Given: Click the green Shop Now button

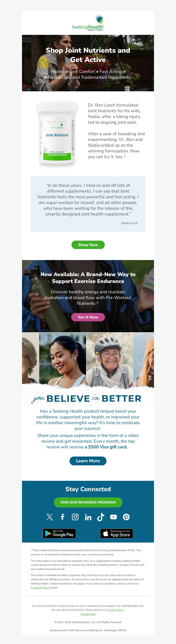Looking at the screenshot, I should 88,245.
